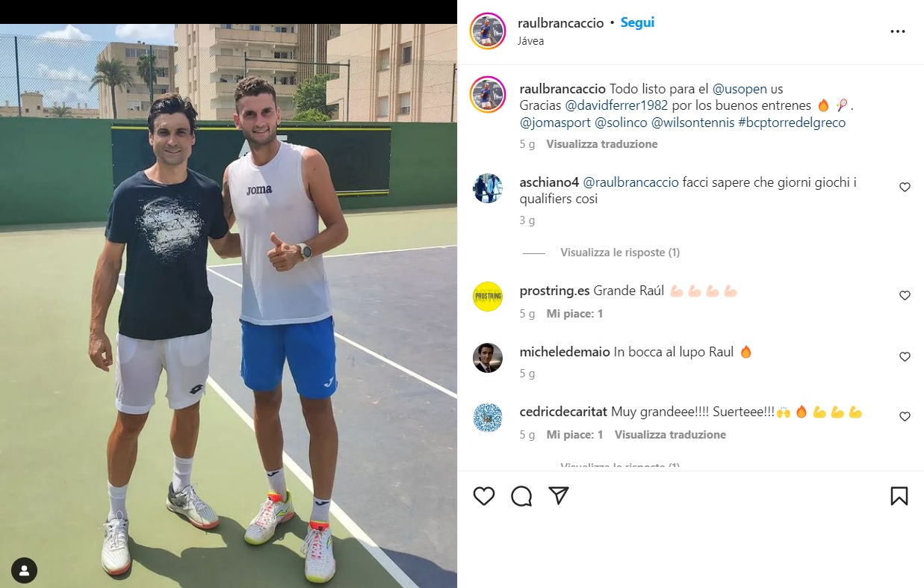Like the post with the heart icon
This screenshot has height=588, width=924.
tap(484, 496)
